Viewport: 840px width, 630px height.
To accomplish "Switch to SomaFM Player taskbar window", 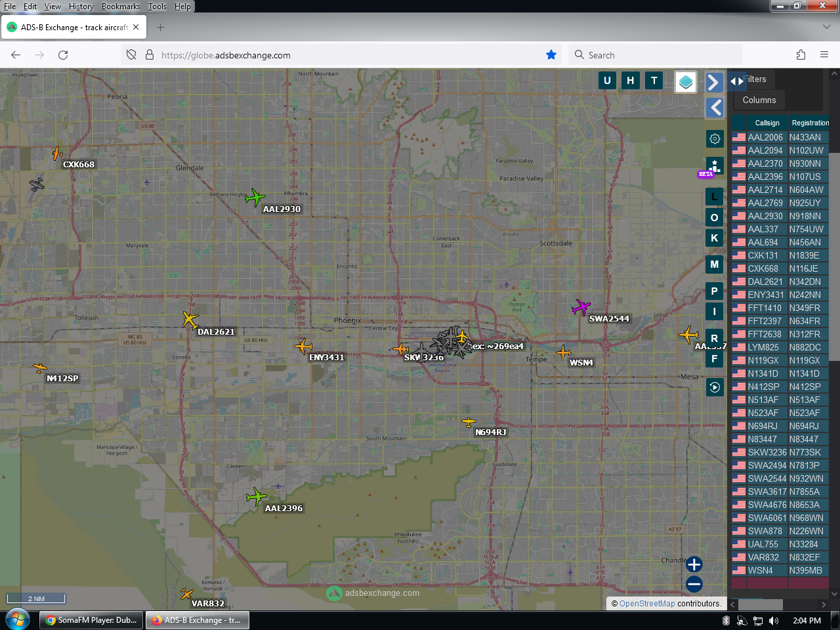I will [x=91, y=620].
